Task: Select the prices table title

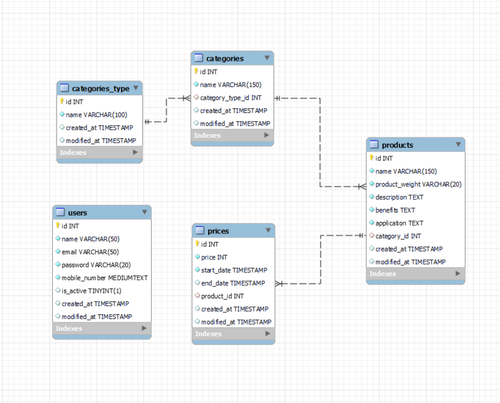Action: pyautogui.click(x=218, y=231)
